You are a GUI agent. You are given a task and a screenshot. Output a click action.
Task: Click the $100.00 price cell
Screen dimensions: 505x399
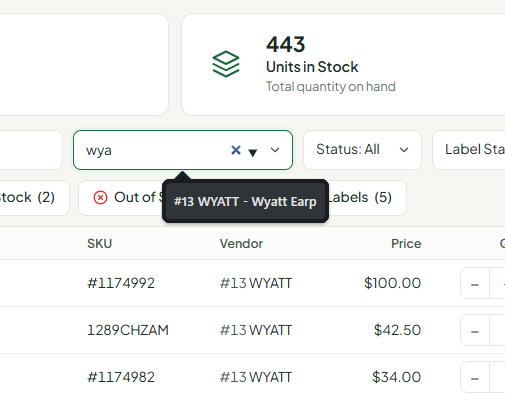[392, 283]
